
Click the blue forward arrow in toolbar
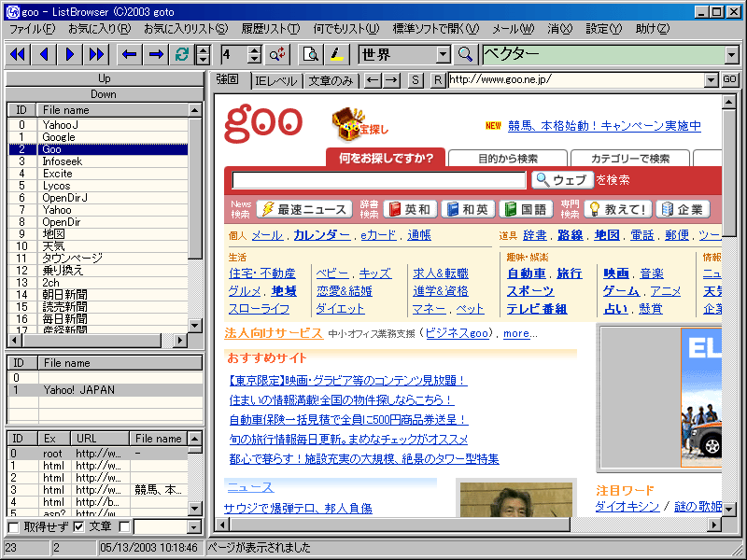click(x=156, y=55)
